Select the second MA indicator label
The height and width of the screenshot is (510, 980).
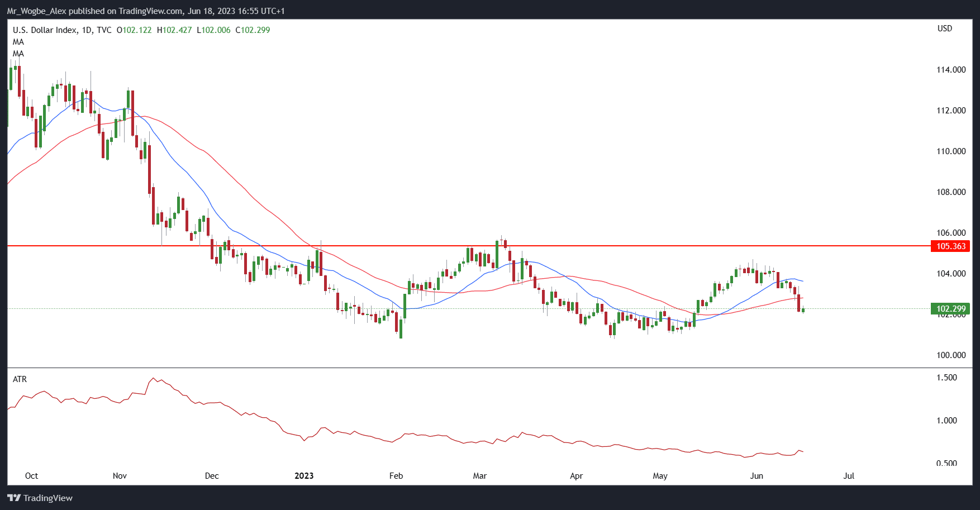pos(18,54)
